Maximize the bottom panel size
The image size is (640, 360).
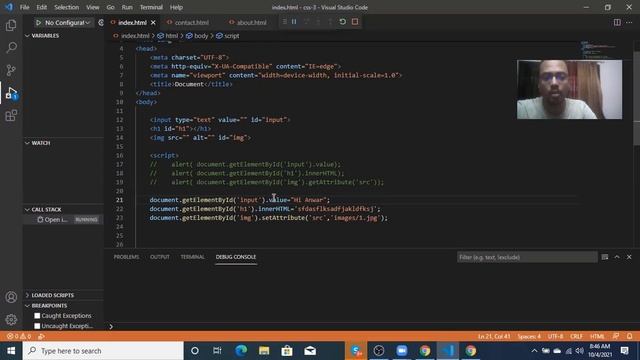click(x=617, y=257)
